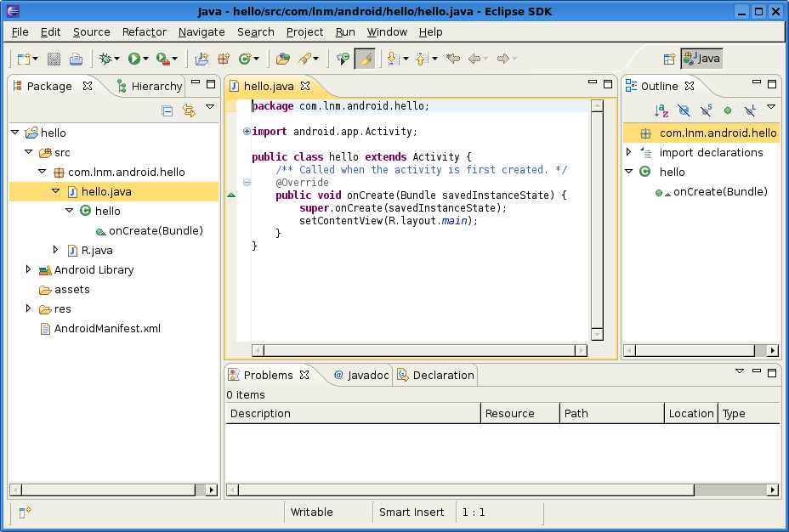Image resolution: width=789 pixels, height=532 pixels.
Task: Toggle Hide Static Members in Outline
Action: click(706, 110)
